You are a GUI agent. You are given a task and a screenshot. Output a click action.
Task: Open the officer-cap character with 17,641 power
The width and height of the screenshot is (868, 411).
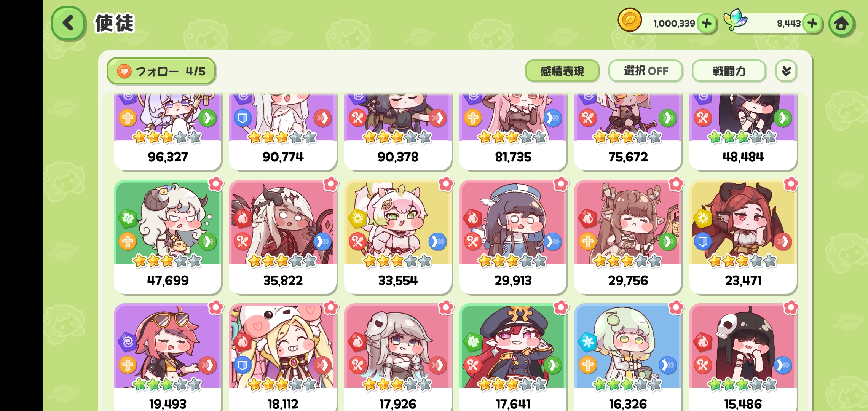(513, 357)
